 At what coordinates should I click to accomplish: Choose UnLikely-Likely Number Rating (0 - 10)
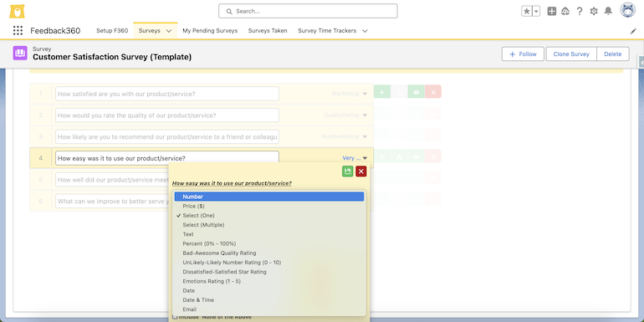[269, 263]
